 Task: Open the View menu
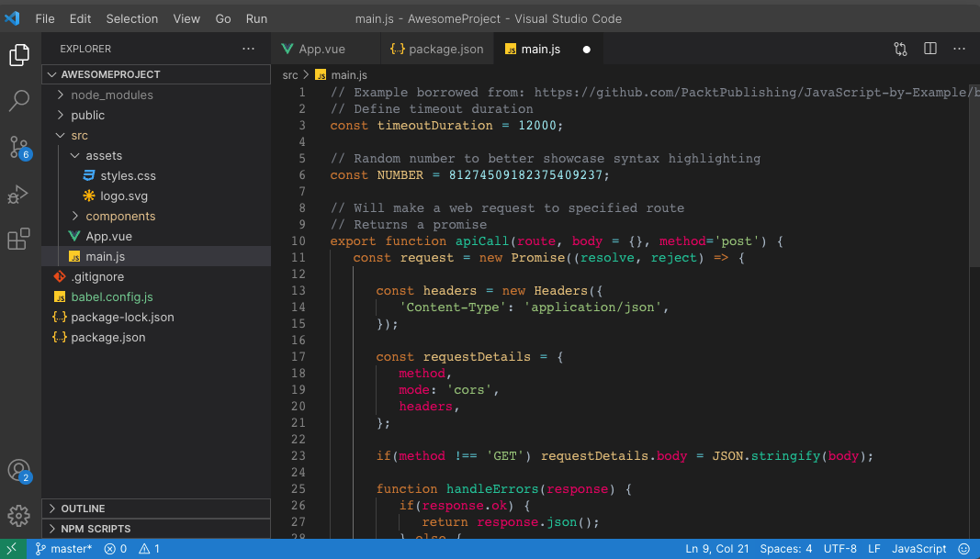186,18
